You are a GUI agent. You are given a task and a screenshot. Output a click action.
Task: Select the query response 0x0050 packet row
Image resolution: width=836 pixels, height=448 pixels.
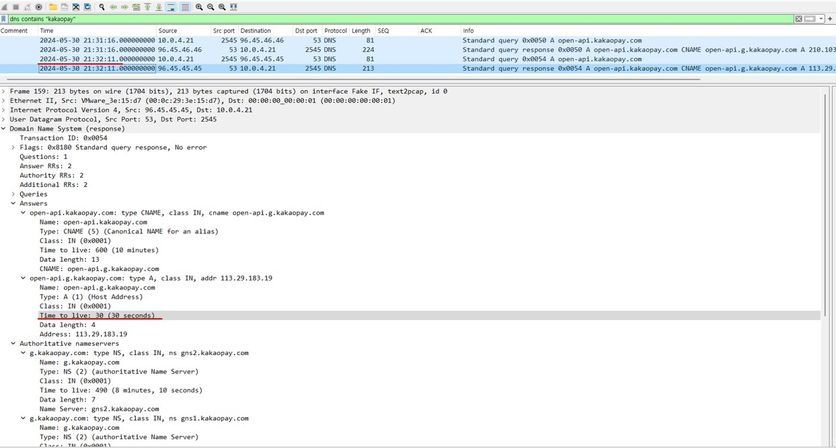pos(418,50)
